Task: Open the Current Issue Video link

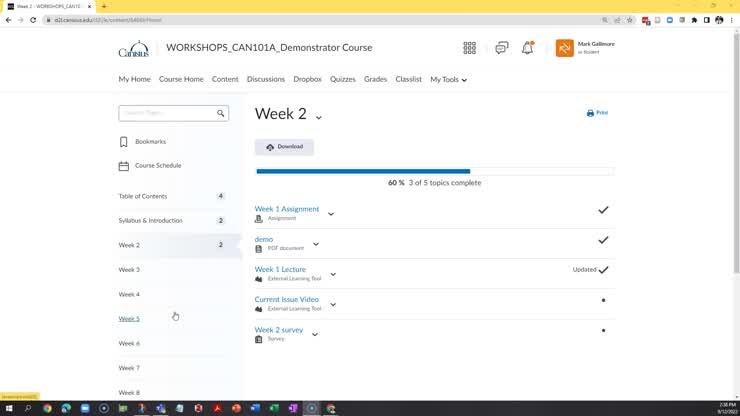Action: click(286, 299)
